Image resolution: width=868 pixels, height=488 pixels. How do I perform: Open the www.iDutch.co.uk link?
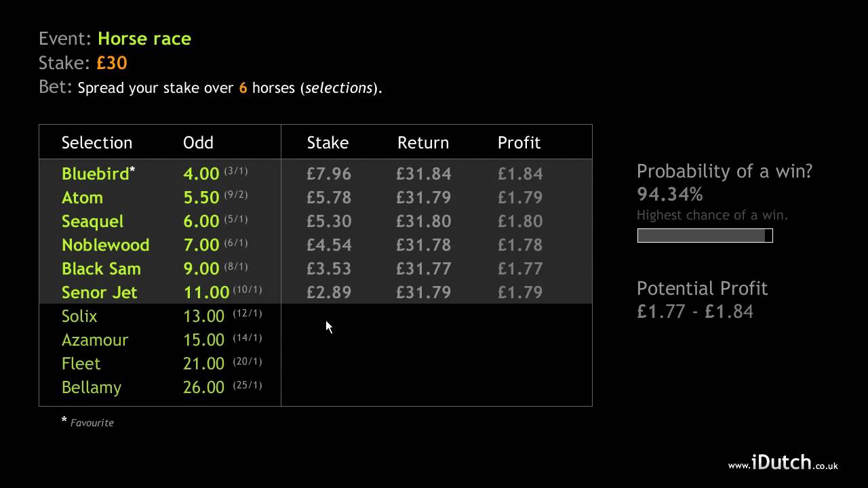pos(783,464)
